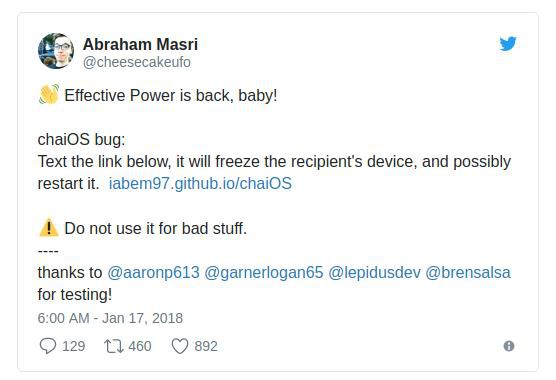Visit the @cheesecakeufo handle
The height and width of the screenshot is (380, 556).
pyautogui.click(x=137, y=62)
